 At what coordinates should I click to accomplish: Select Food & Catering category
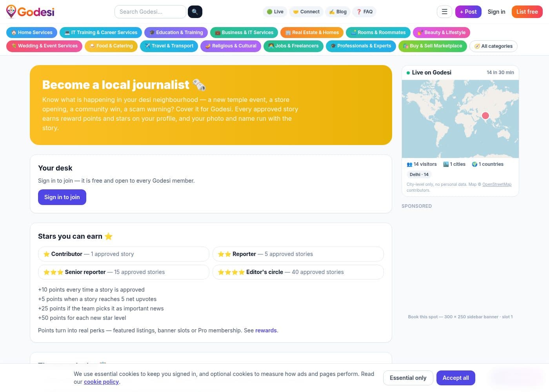[x=111, y=46]
